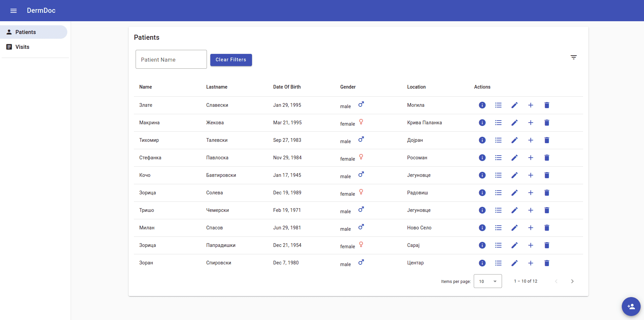644x320 pixels.
Task: Go to the next page of patients
Action: click(572, 281)
